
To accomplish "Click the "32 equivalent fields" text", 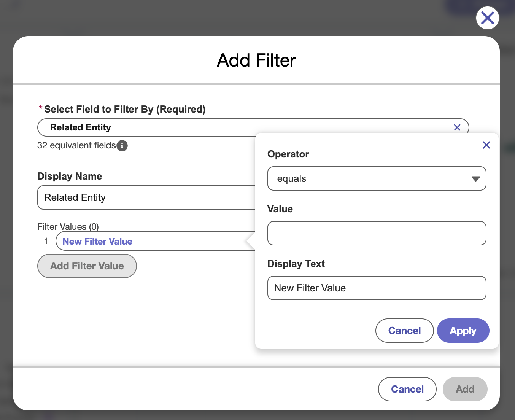I will (x=76, y=145).
